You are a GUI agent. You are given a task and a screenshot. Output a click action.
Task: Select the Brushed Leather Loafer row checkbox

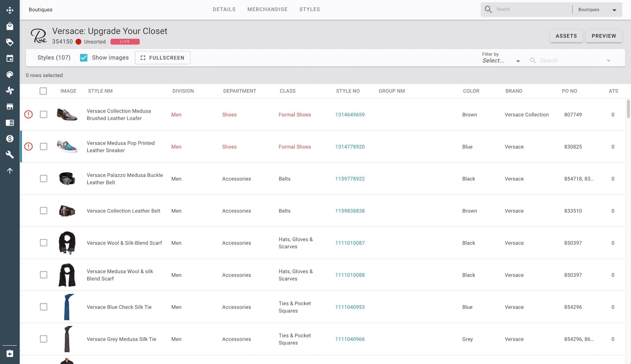[44, 115]
